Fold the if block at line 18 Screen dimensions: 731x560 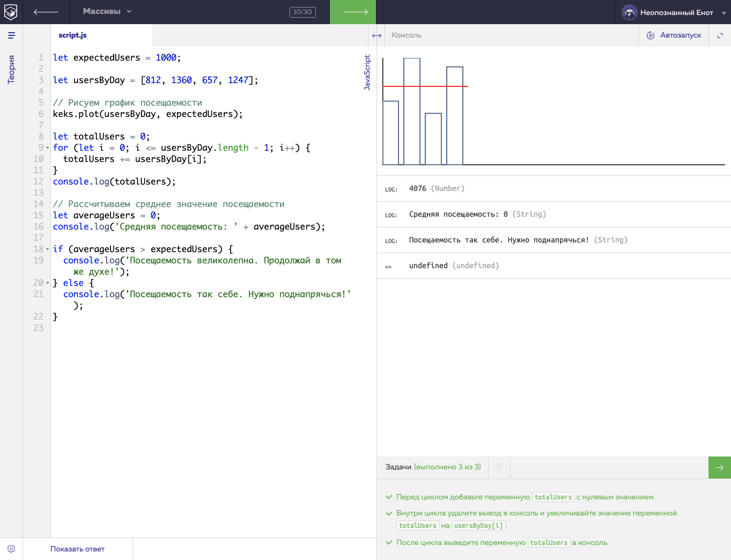click(47, 249)
